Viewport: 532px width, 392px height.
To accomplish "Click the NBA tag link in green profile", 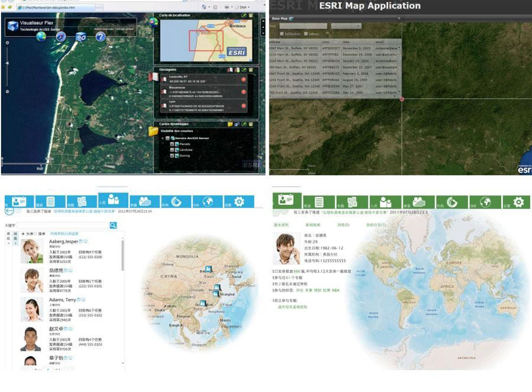I will 335,290.
